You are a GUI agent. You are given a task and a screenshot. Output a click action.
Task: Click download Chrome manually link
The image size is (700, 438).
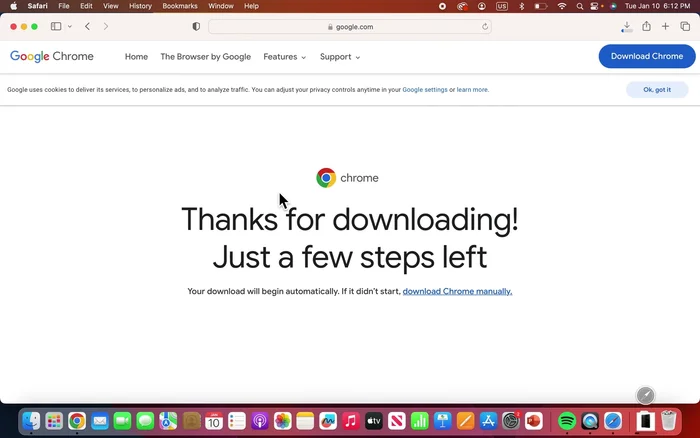(x=457, y=291)
